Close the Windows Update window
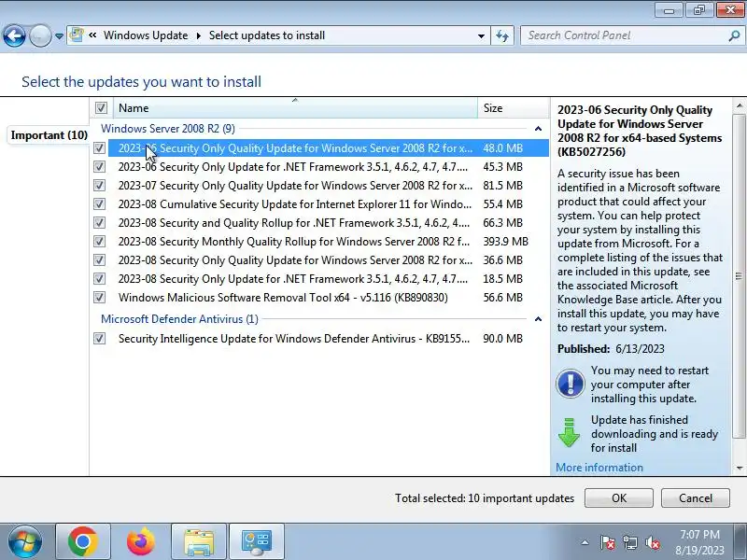 [730, 10]
